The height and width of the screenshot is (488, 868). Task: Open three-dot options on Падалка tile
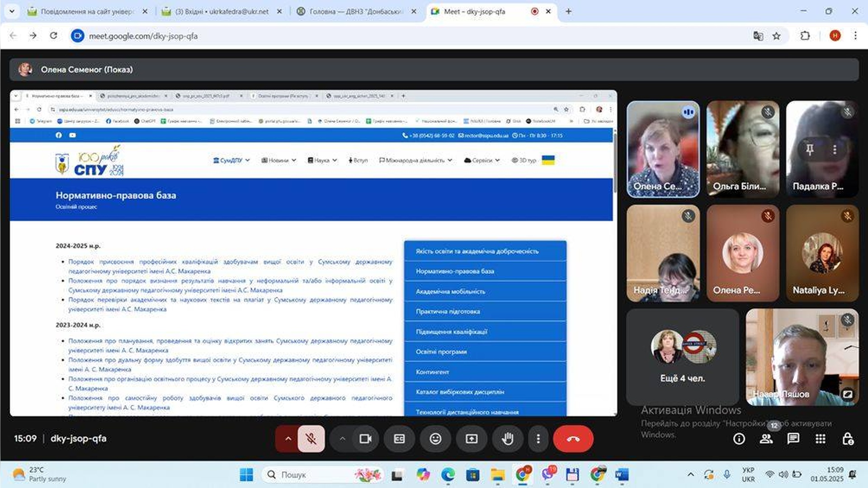coord(835,149)
